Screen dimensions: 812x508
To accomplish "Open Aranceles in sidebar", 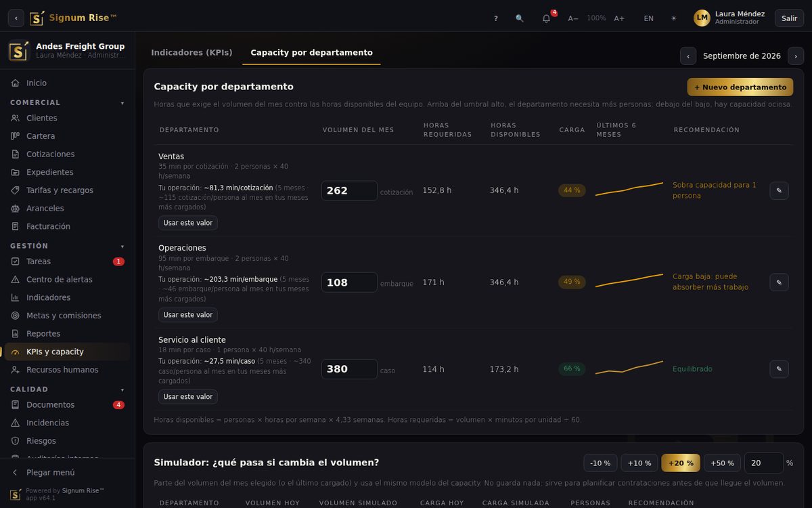I will pyautogui.click(x=68, y=209).
